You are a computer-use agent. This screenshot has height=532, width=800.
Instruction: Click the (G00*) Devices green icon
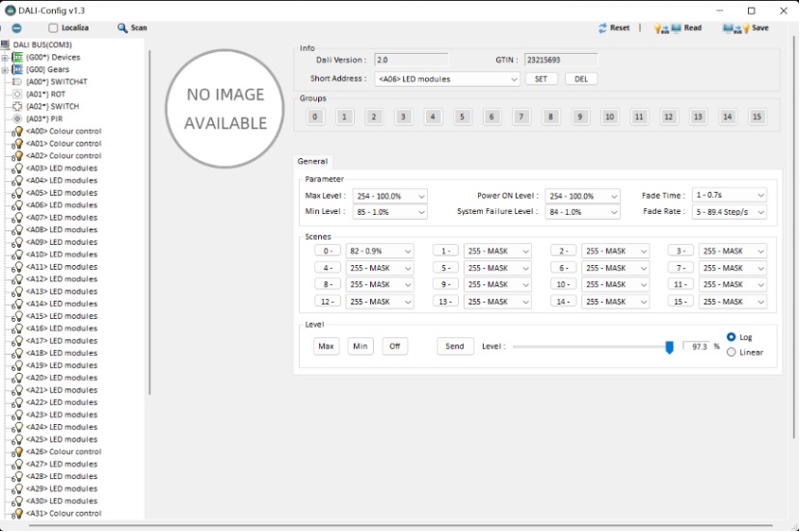tap(18, 57)
